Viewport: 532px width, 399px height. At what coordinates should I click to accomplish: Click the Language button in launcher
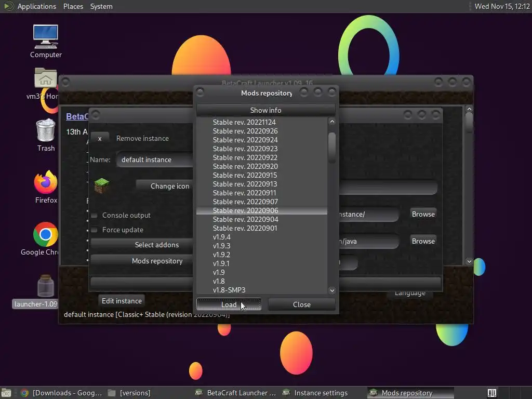(410, 294)
